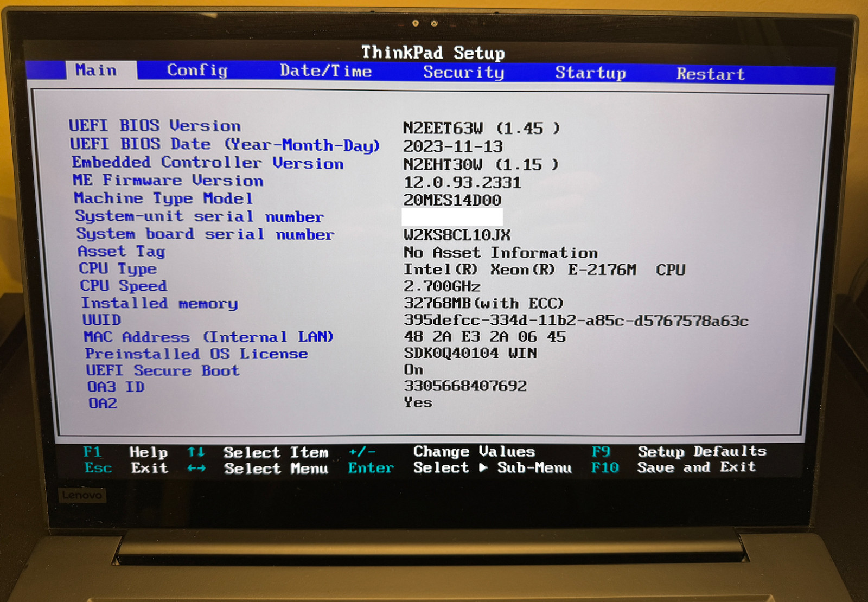Select the Asset Tag label
The width and height of the screenshot is (868, 602).
pyautogui.click(x=122, y=251)
